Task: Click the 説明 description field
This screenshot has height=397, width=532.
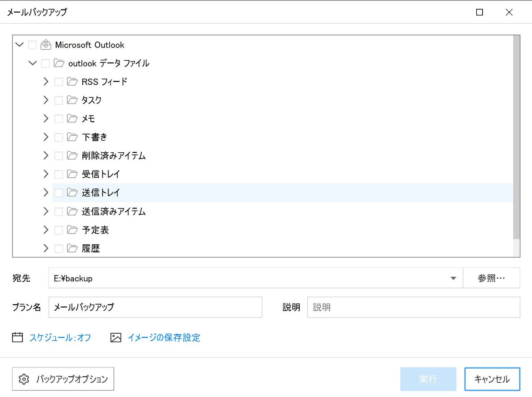Action: coord(414,307)
